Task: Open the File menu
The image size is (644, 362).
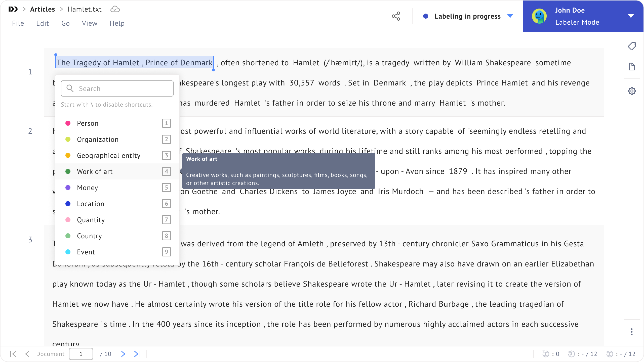Action: coord(18,23)
